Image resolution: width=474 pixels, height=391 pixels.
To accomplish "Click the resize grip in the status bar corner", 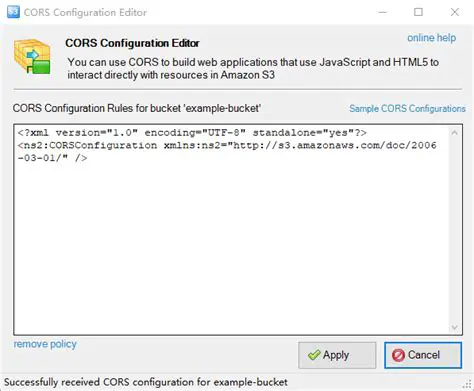I will pyautogui.click(x=468, y=385).
